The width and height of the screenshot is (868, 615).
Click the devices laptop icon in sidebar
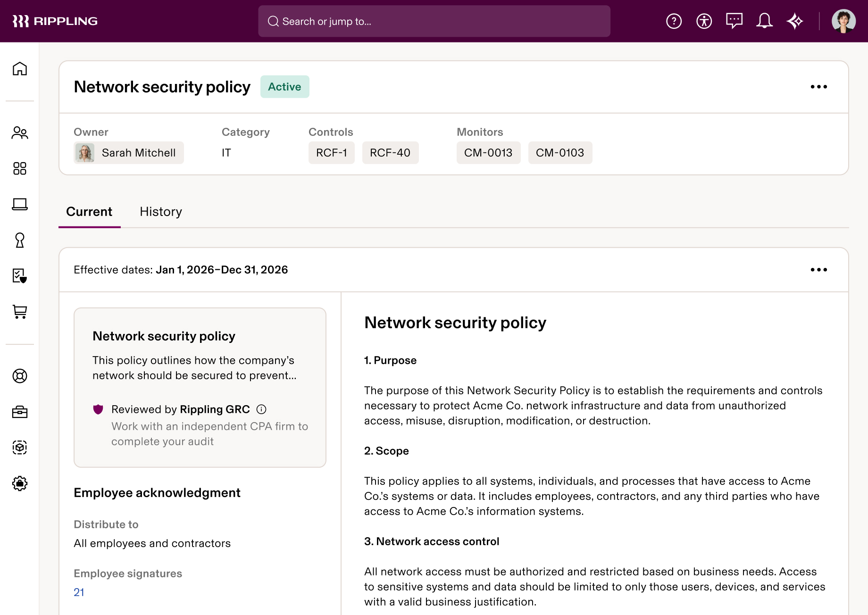point(20,205)
